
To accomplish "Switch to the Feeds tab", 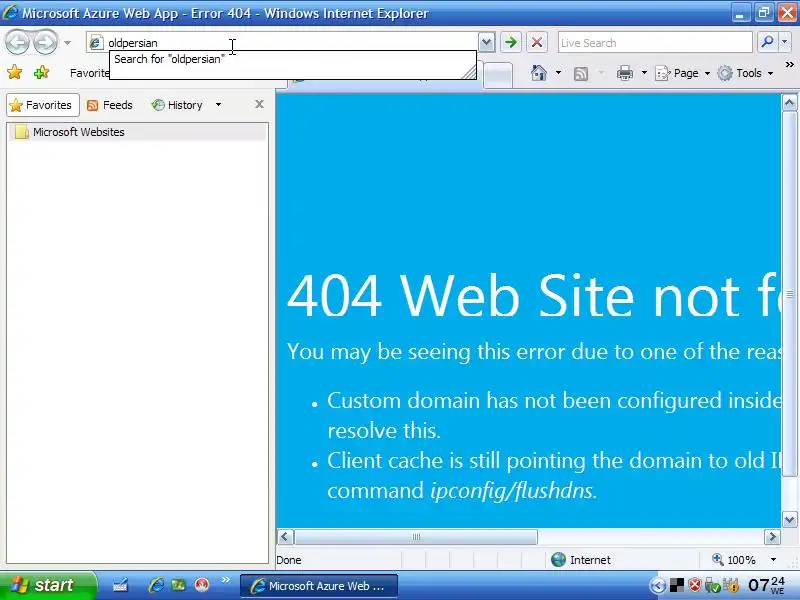I will (x=110, y=105).
